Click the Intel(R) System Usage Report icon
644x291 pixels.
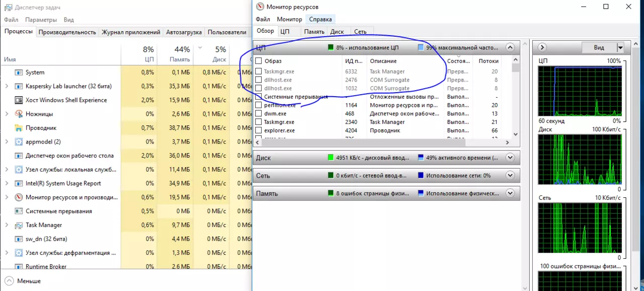pos(19,183)
